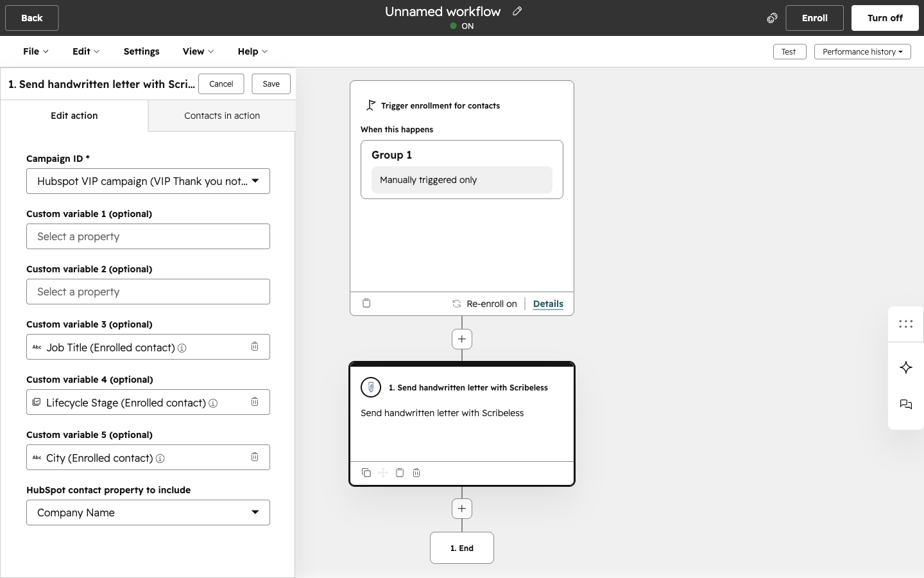Save the action changes

pyautogui.click(x=271, y=83)
